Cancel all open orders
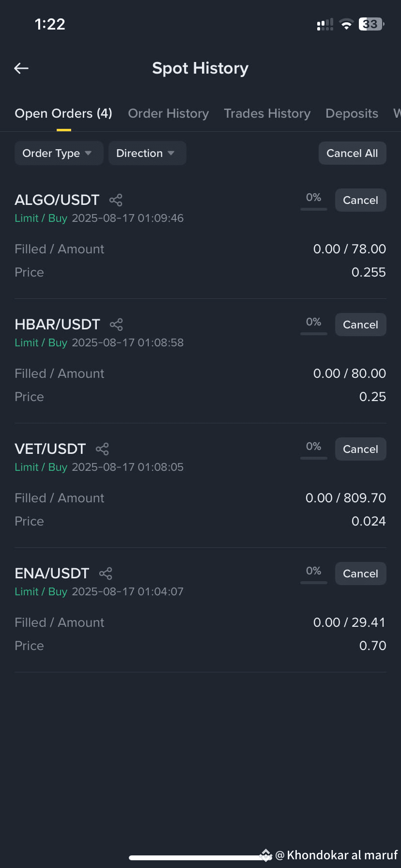 (352, 153)
